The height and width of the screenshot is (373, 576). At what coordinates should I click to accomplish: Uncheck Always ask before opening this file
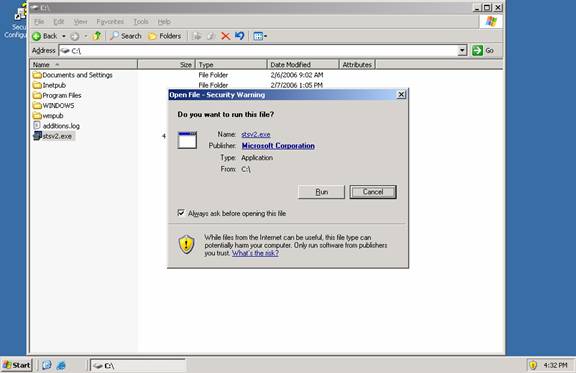point(181,213)
